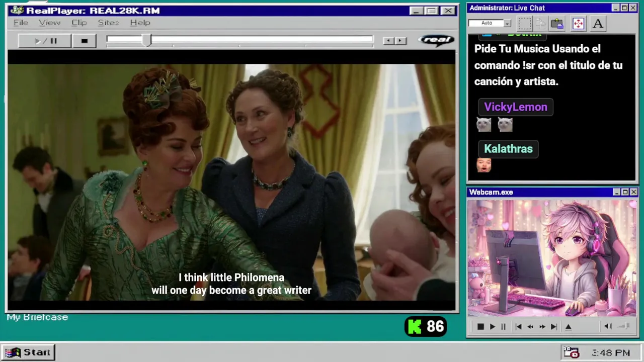Click the fast-forward arrow beside the seek bar
644x362 pixels.
[400, 41]
